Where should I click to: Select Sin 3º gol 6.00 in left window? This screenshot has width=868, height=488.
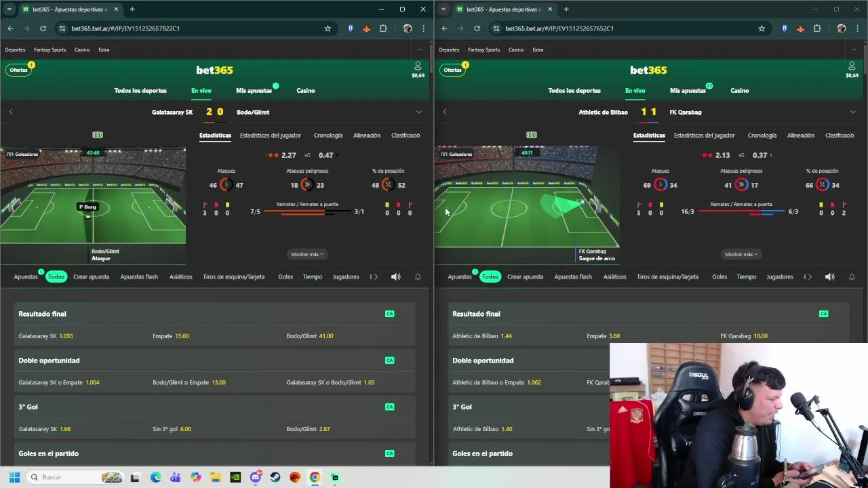[x=172, y=429]
